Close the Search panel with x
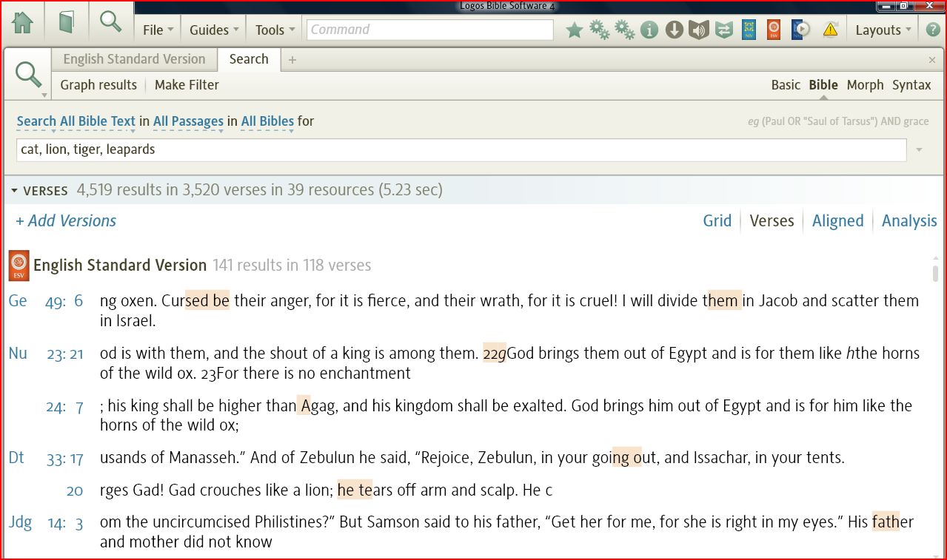Image resolution: width=947 pixels, height=560 pixels. coord(932,60)
